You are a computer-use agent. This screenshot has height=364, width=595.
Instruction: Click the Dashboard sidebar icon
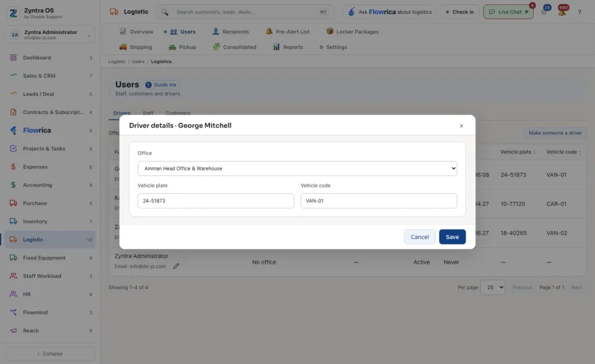13,58
